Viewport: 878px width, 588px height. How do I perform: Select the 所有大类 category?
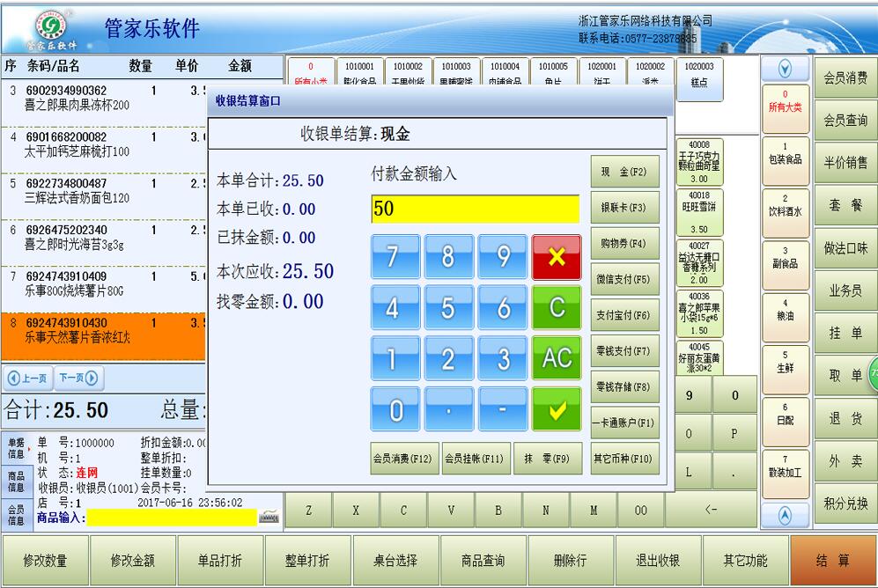coord(785,108)
